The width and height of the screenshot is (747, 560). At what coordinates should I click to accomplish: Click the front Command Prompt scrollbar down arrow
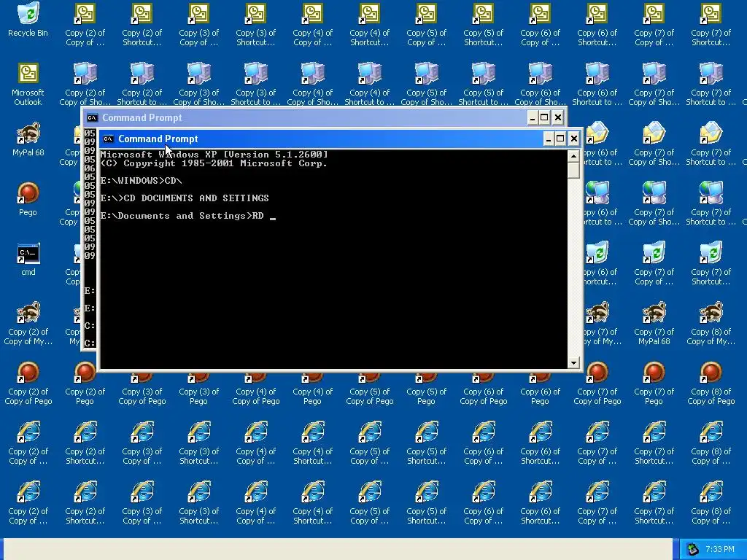[573, 363]
